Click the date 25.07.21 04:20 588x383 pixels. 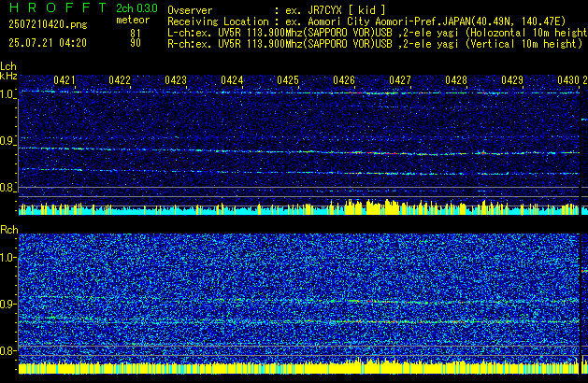(48, 43)
